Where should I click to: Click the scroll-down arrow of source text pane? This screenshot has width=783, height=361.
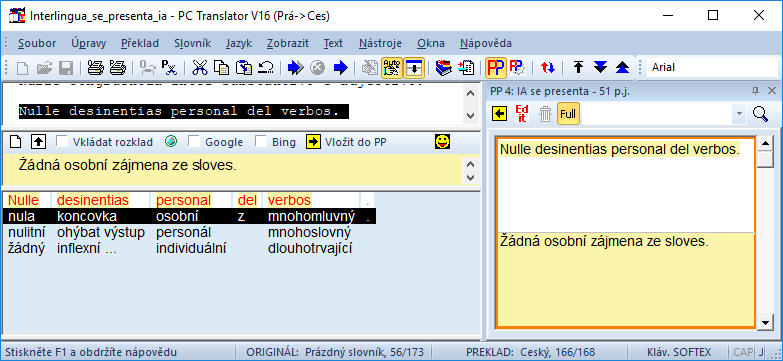[470, 116]
